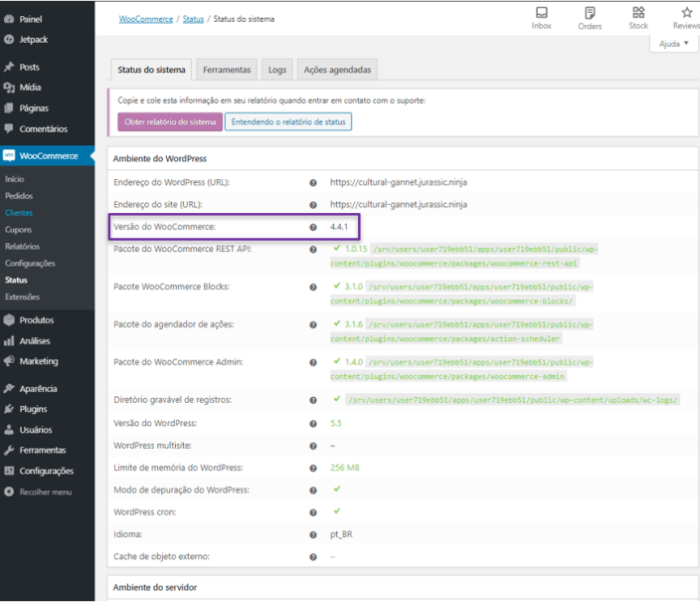This screenshot has height=602, width=700.
Task: Click Entendendo o relatório de status button
Action: click(288, 122)
